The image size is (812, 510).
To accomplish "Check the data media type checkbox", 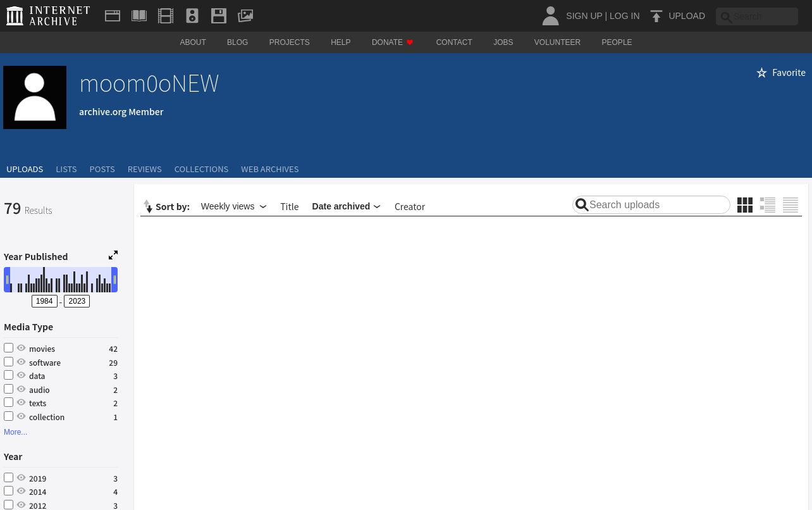I will (8, 375).
